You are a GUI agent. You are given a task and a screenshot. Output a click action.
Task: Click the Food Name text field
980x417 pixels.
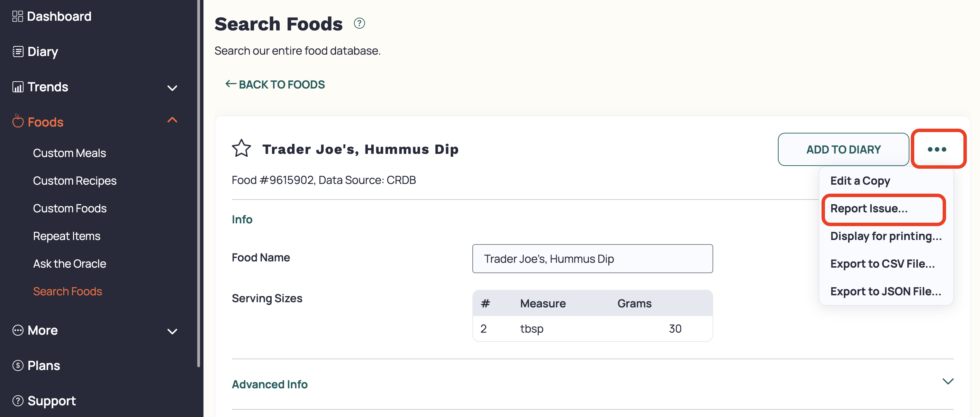click(592, 259)
